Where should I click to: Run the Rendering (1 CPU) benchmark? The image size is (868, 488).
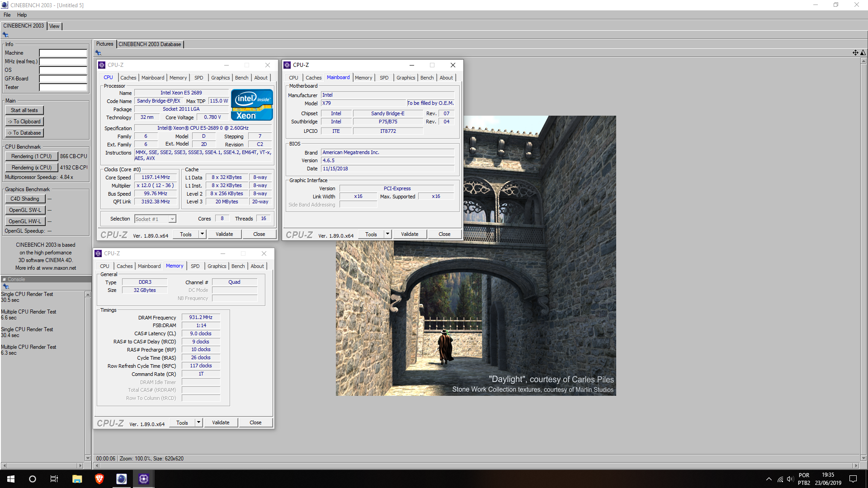[32, 156]
